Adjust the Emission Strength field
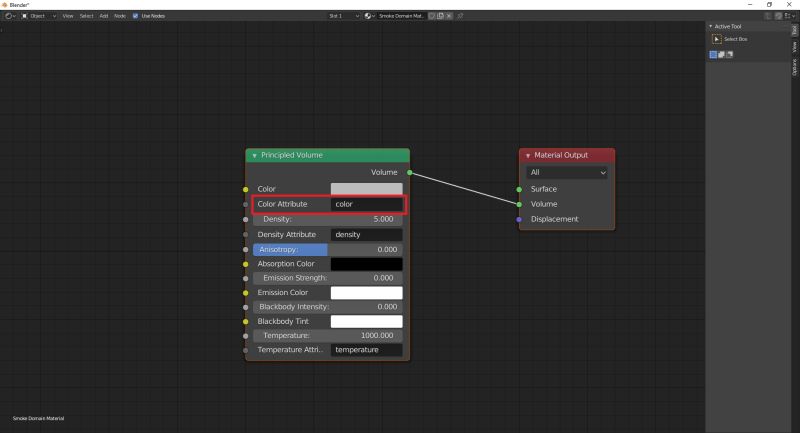 (x=328, y=278)
